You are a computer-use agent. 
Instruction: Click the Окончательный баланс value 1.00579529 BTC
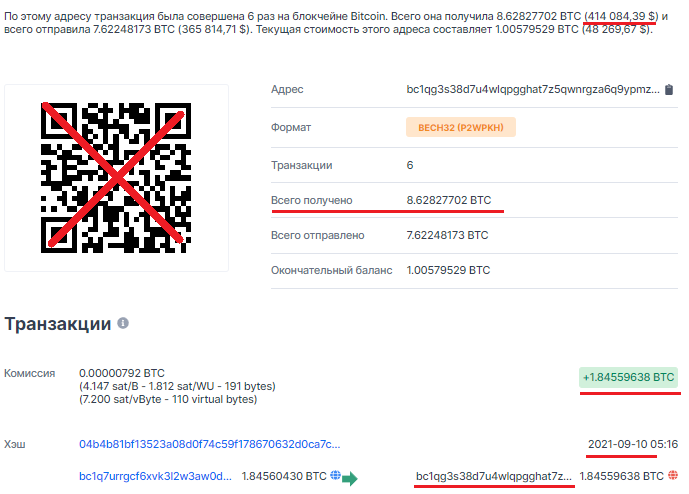pyautogui.click(x=448, y=270)
